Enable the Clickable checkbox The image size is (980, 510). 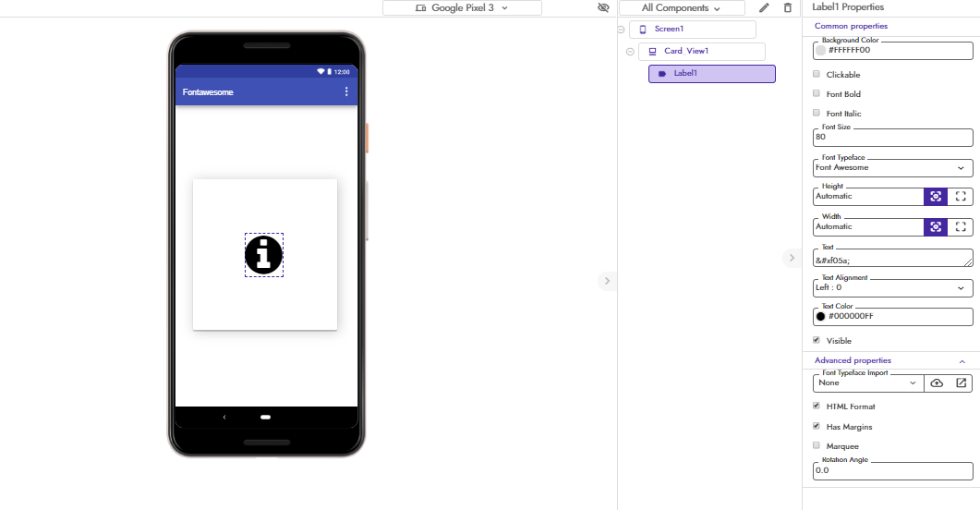point(817,74)
